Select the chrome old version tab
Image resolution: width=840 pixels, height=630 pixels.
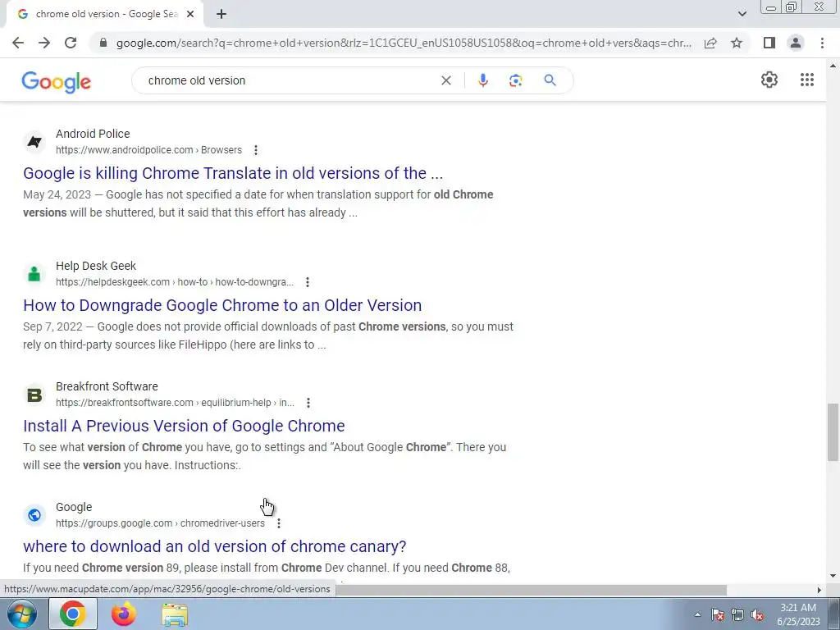[105, 14]
